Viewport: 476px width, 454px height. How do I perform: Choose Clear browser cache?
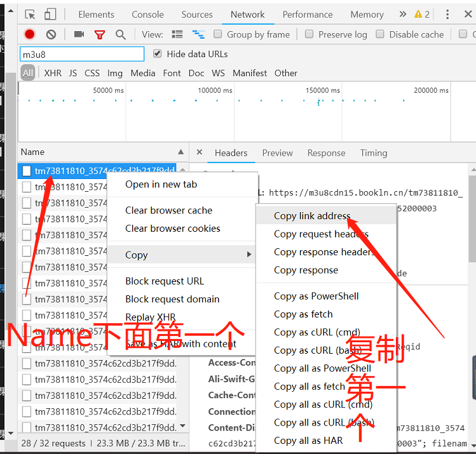coord(183,210)
